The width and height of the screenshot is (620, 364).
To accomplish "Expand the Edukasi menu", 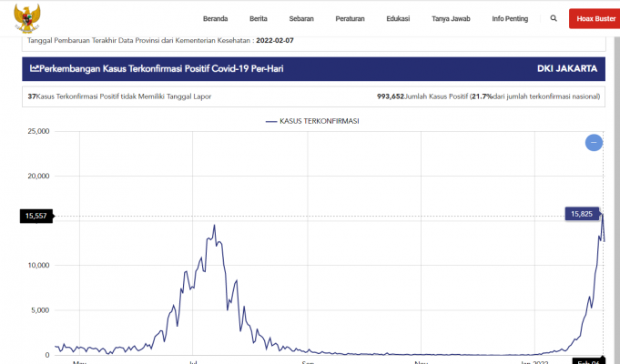I will [x=398, y=18].
